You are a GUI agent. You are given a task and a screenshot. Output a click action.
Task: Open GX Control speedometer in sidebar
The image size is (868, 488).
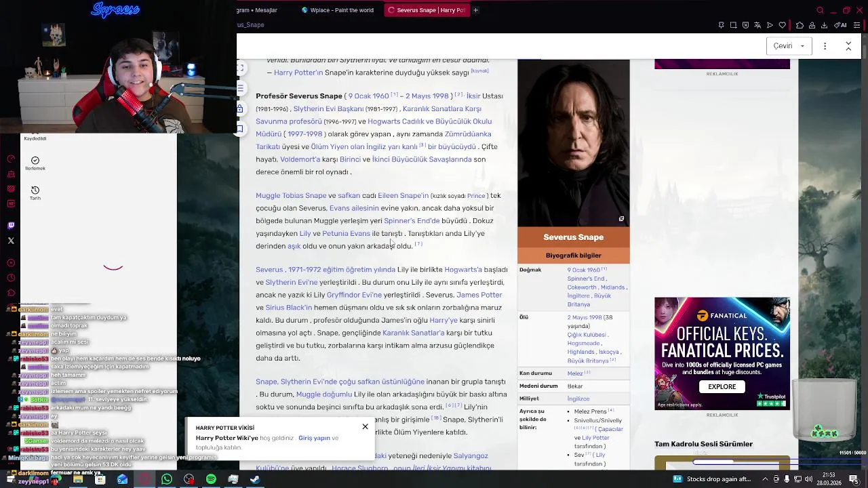coord(11,159)
